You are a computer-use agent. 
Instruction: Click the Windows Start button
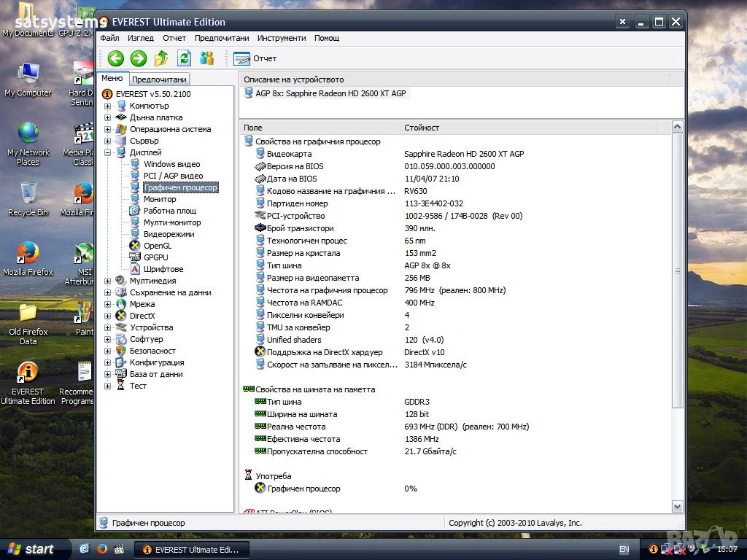point(31,549)
